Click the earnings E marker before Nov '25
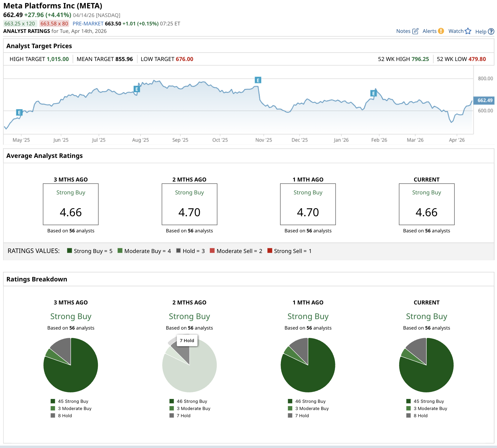 (x=258, y=80)
